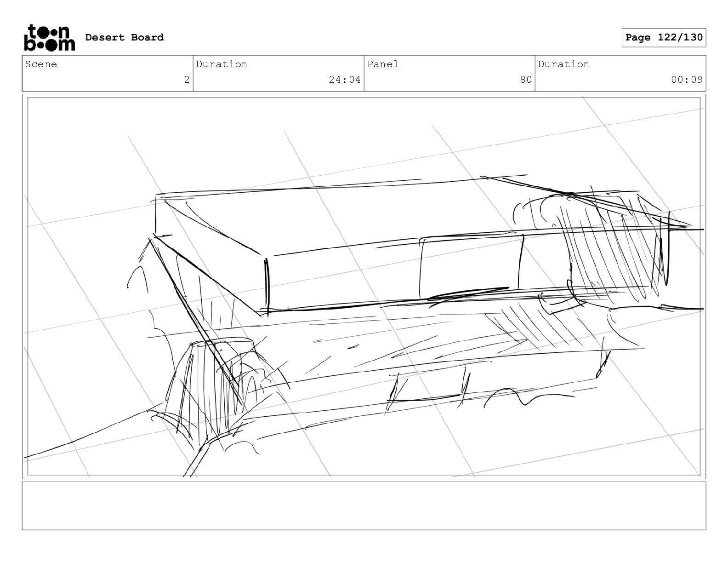Viewport: 728px width, 563px height.
Task: Click the 'Scene' header label
Action: point(41,64)
